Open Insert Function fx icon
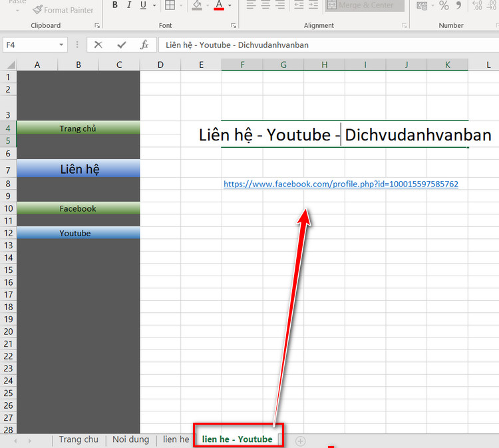Image resolution: width=499 pixels, height=448 pixels. tap(144, 45)
